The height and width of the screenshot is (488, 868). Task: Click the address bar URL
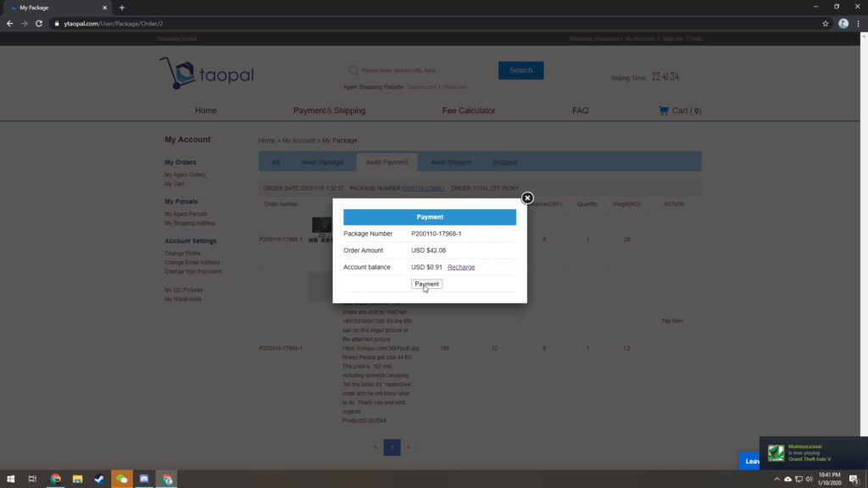(x=114, y=24)
